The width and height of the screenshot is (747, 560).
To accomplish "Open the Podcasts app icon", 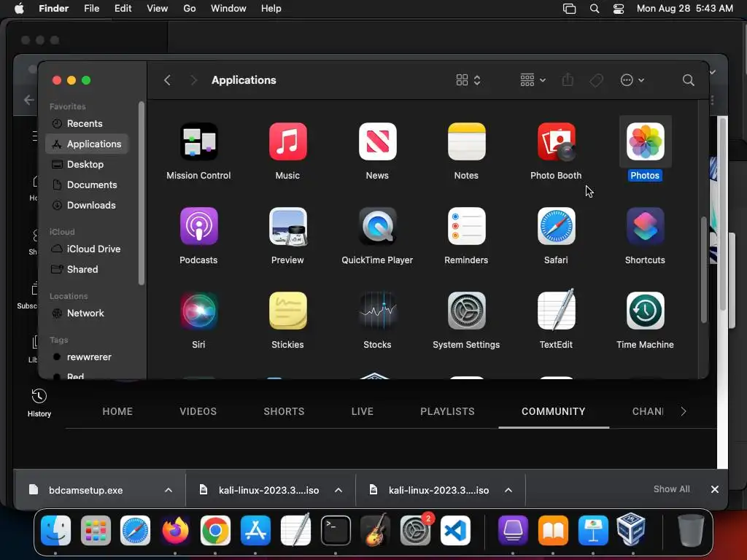I will pos(198,226).
